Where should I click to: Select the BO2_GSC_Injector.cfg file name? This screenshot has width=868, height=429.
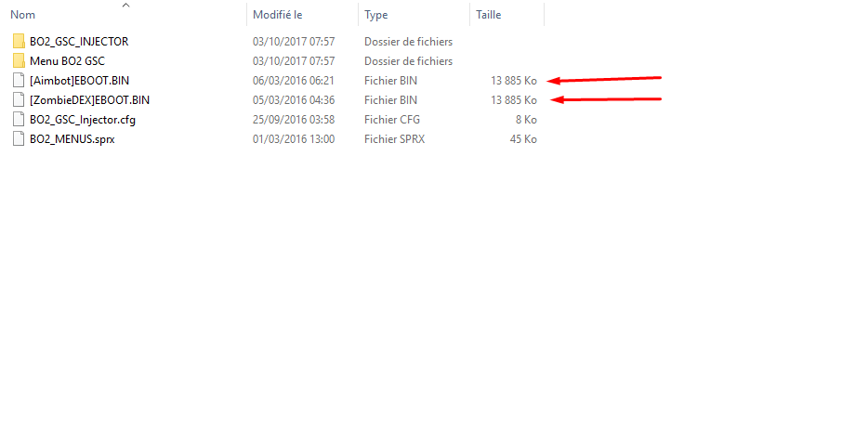coord(83,120)
